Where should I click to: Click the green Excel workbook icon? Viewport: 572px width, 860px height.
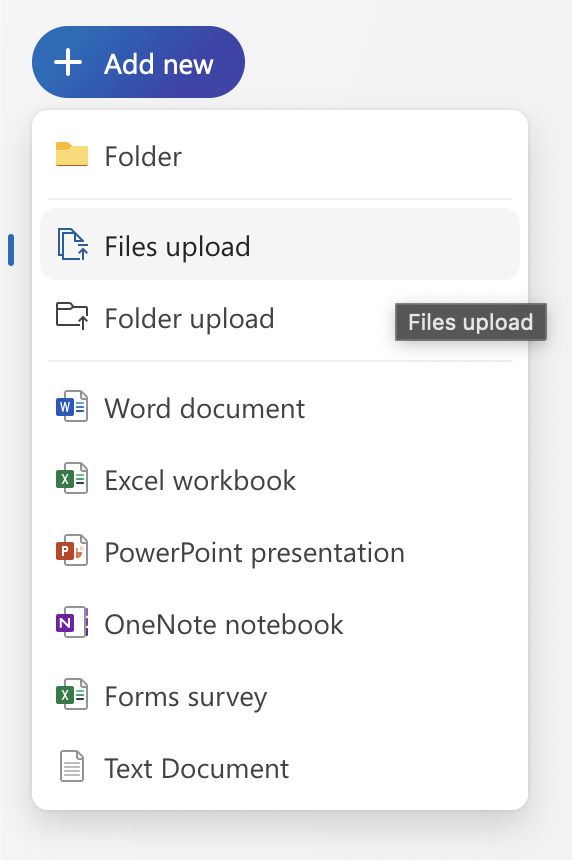[72, 478]
